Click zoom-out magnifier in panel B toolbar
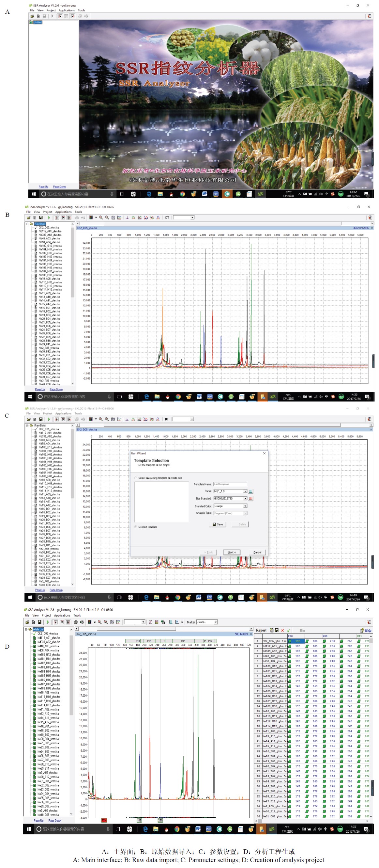 click(x=107, y=218)
